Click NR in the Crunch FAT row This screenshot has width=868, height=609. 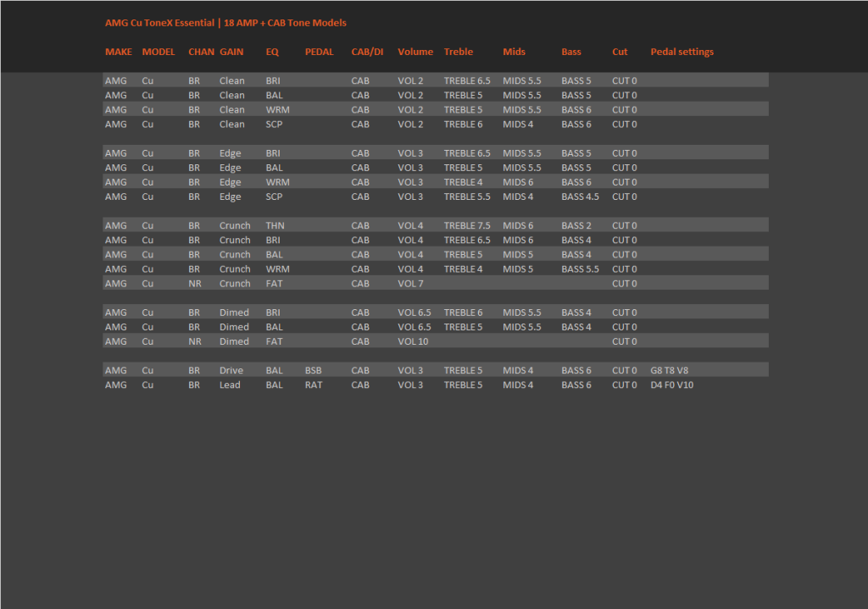tap(195, 283)
